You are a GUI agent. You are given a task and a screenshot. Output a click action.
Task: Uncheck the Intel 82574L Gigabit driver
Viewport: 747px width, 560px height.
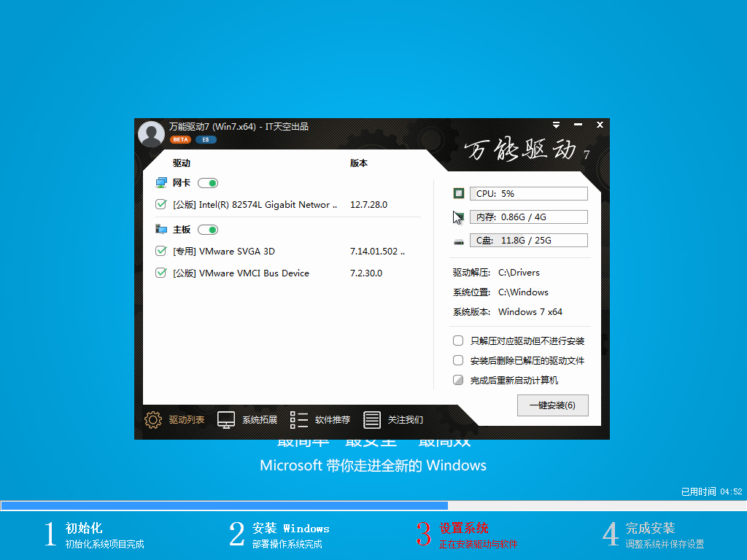[160, 204]
